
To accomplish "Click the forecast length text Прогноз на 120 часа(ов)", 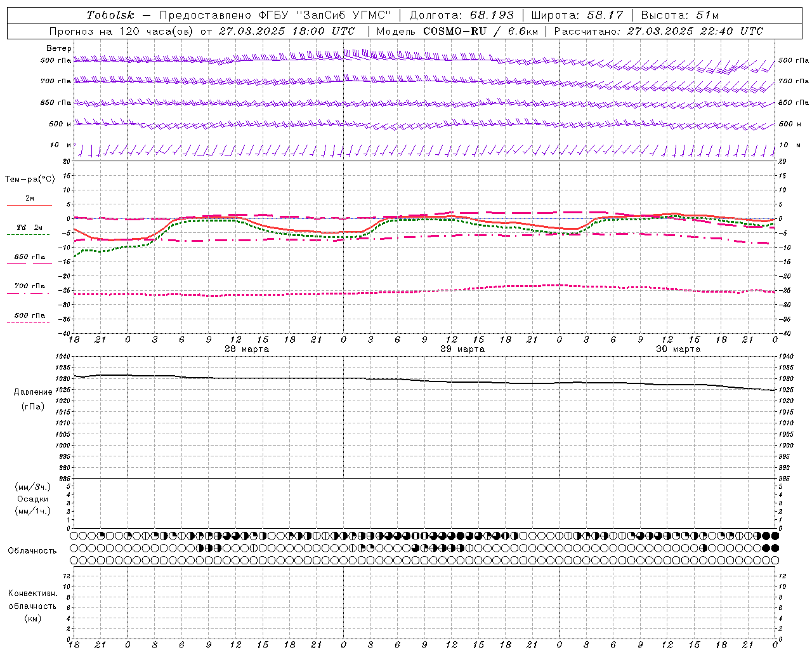I will 122,31.
